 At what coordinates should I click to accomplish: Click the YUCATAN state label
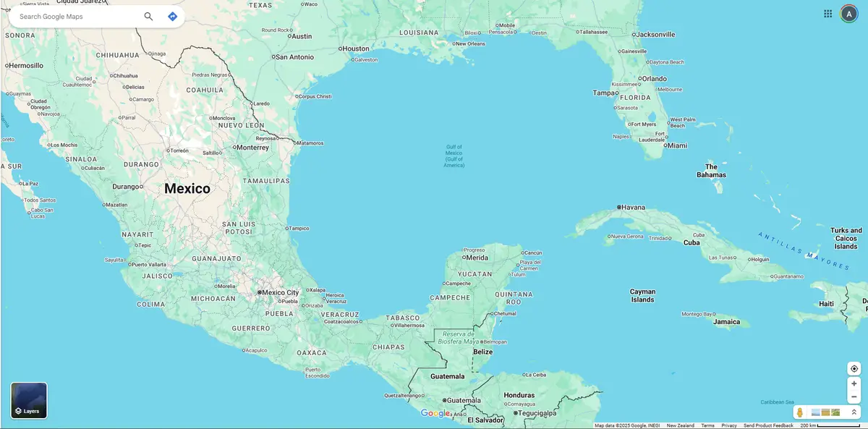(475, 275)
